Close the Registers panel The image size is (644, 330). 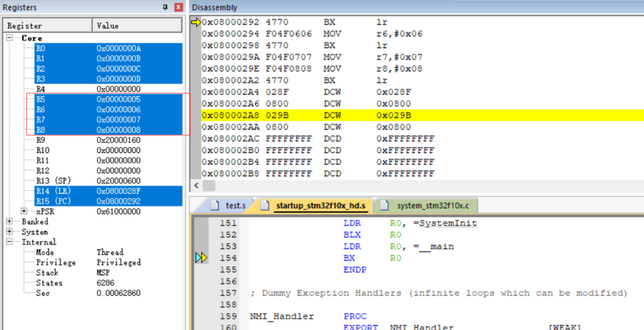[178, 7]
